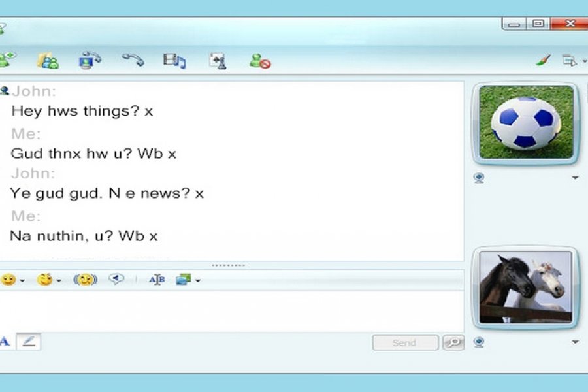Switch to the blue letter A text mode
The width and height of the screenshot is (588, 392).
point(5,342)
